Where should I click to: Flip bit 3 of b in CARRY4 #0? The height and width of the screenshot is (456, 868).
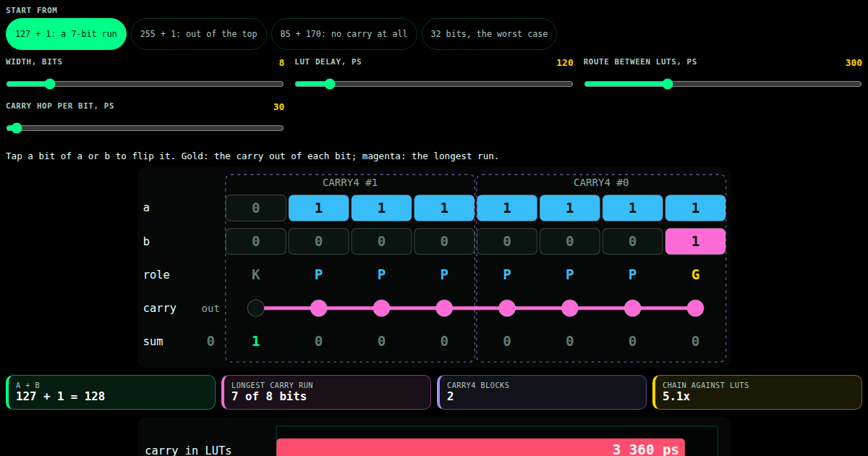click(x=507, y=241)
